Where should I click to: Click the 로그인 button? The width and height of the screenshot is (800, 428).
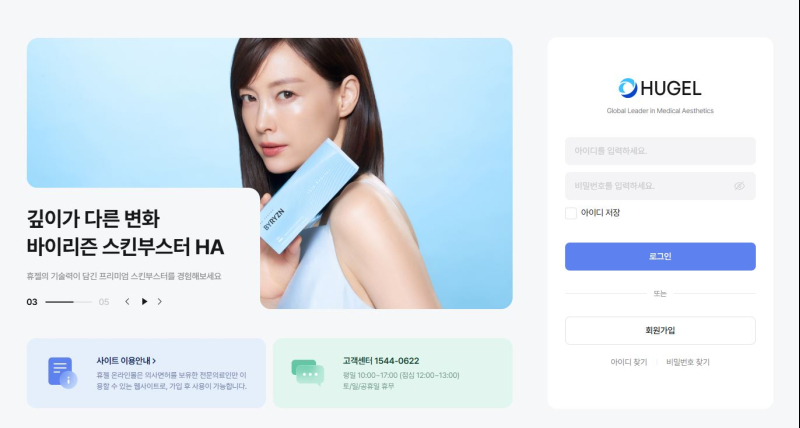pyautogui.click(x=660, y=256)
